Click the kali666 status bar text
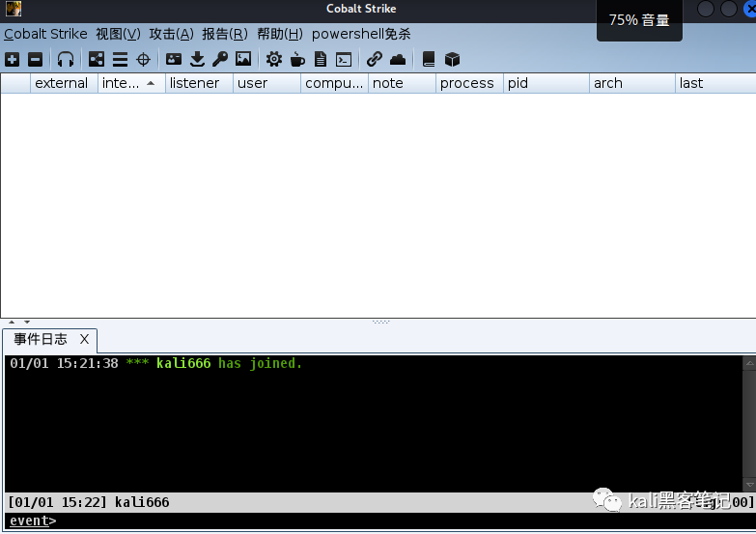 click(x=142, y=503)
